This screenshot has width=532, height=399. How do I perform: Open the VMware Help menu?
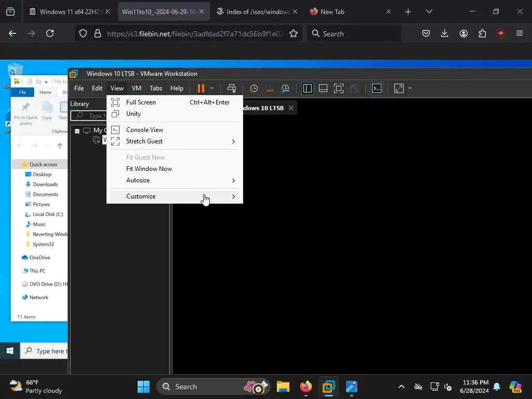[x=177, y=88]
